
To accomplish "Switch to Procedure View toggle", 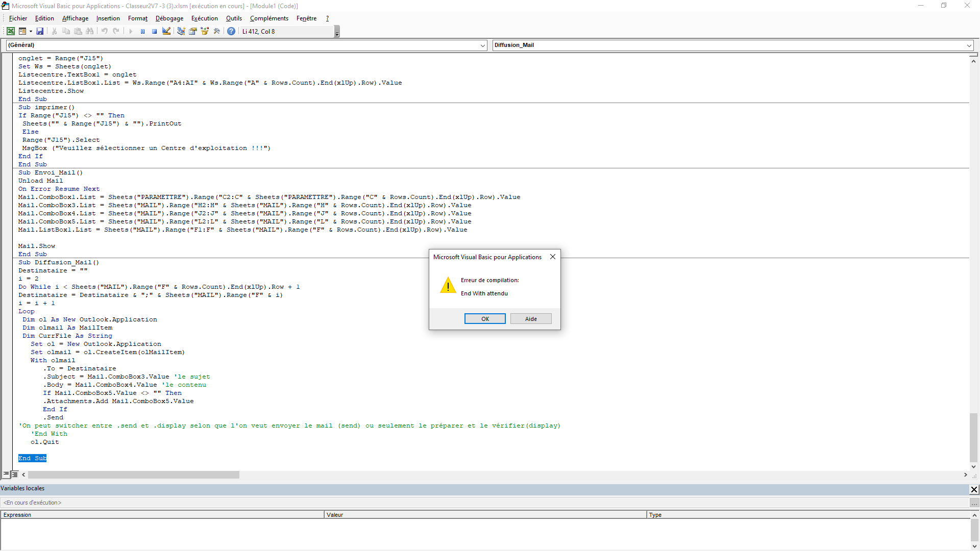I will (x=6, y=474).
